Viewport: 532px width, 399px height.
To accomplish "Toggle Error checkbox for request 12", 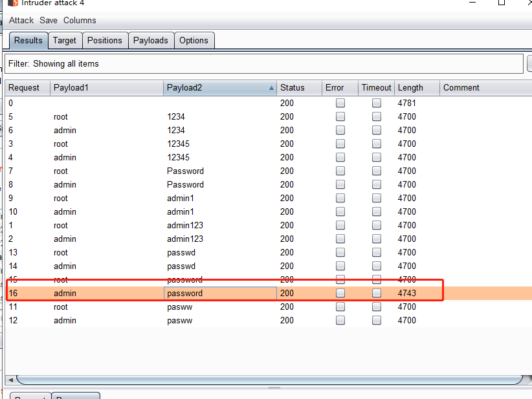I will coord(340,320).
